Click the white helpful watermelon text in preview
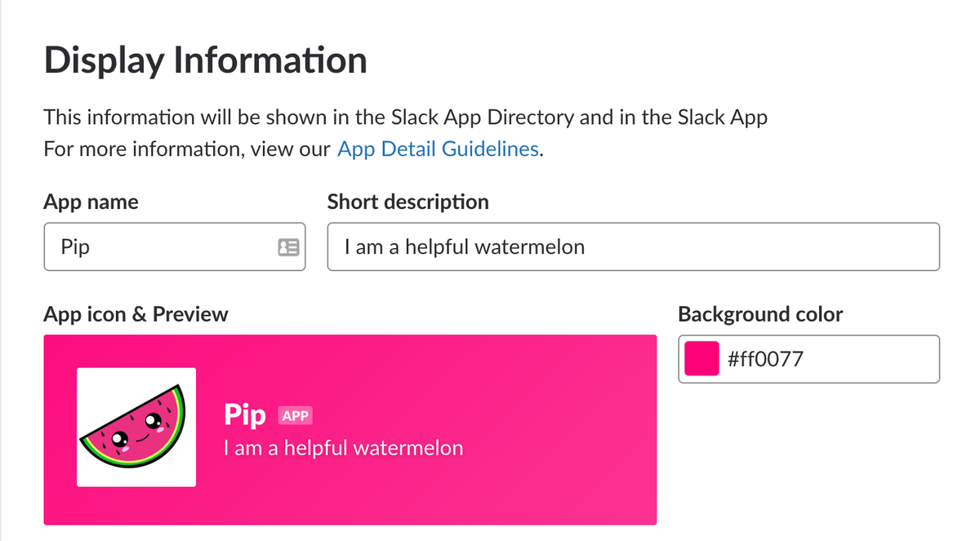This screenshot has width=980, height=541. click(x=343, y=448)
